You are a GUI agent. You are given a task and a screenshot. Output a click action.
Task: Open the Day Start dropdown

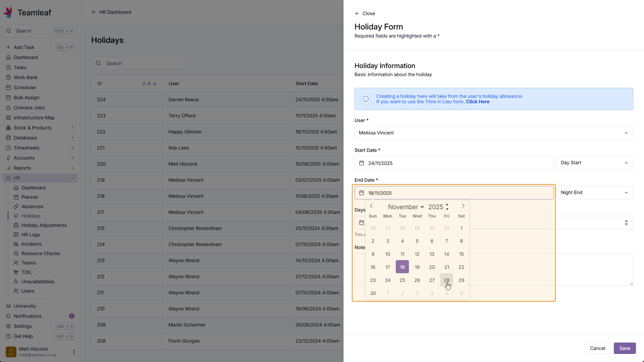click(x=594, y=163)
